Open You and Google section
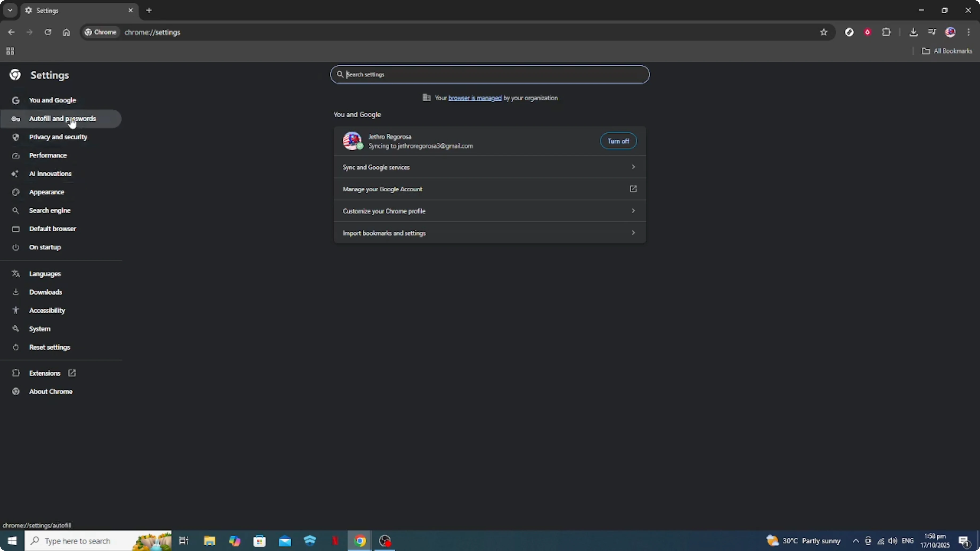Screen dimensions: 980x551 61,100
